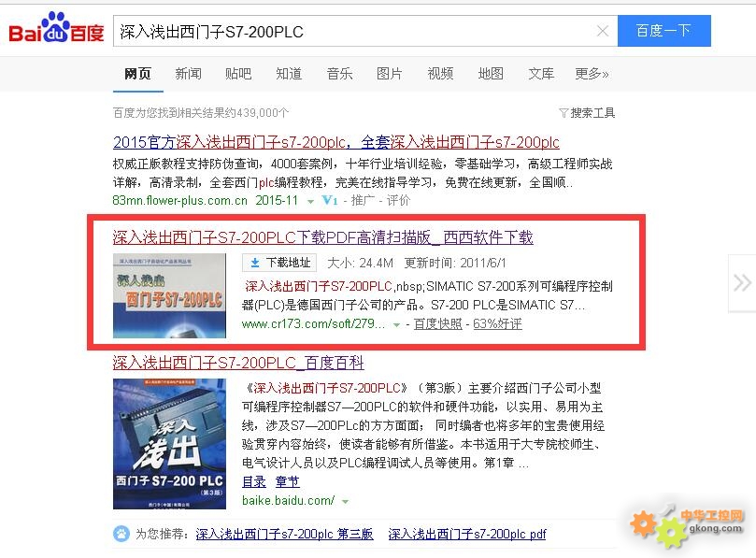Image resolution: width=756 pixels, height=558 pixels.
Task: Click the 63%好评 rating link
Action: coord(497,323)
